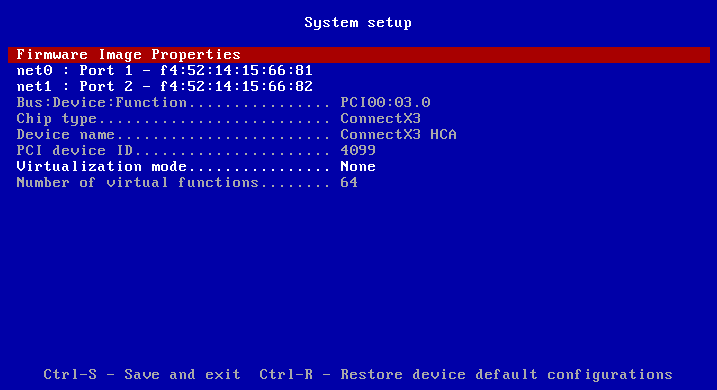Click the PCI00:03.0 value

[385, 102]
